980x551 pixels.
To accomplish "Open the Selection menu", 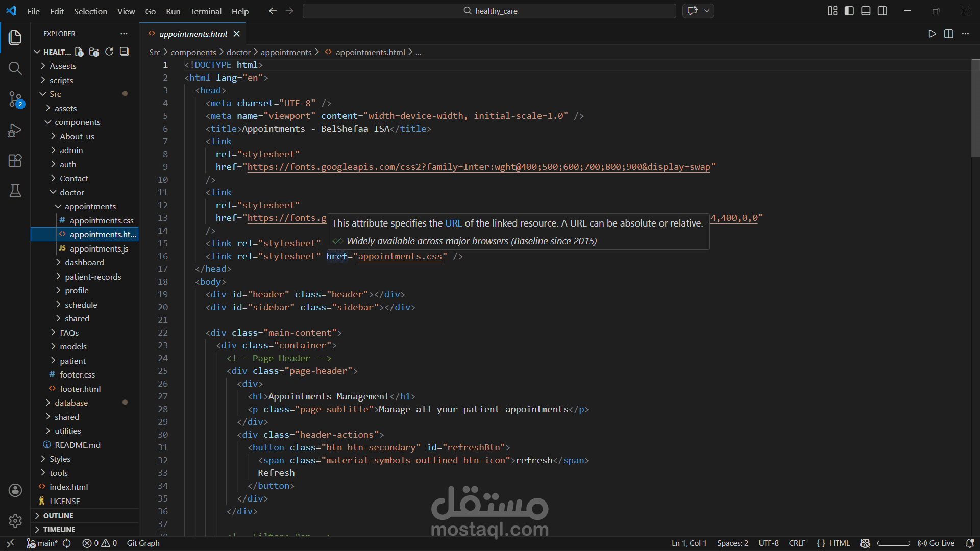I will [x=90, y=11].
